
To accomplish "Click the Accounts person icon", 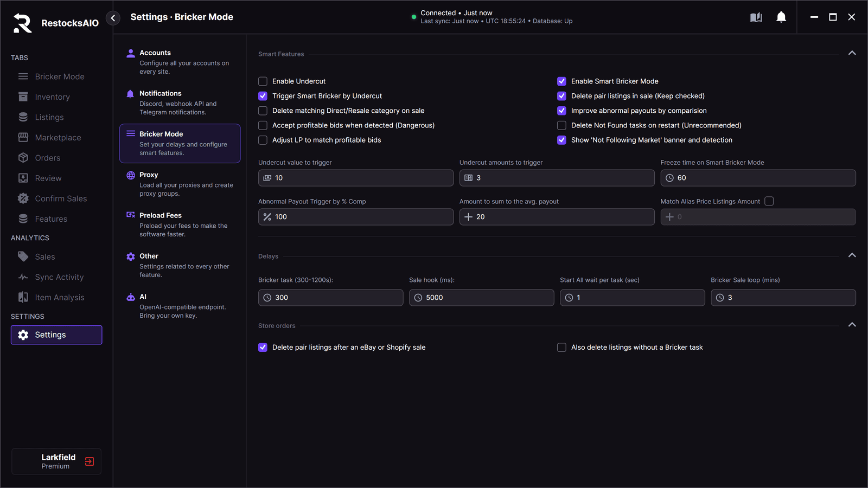I will [x=131, y=53].
